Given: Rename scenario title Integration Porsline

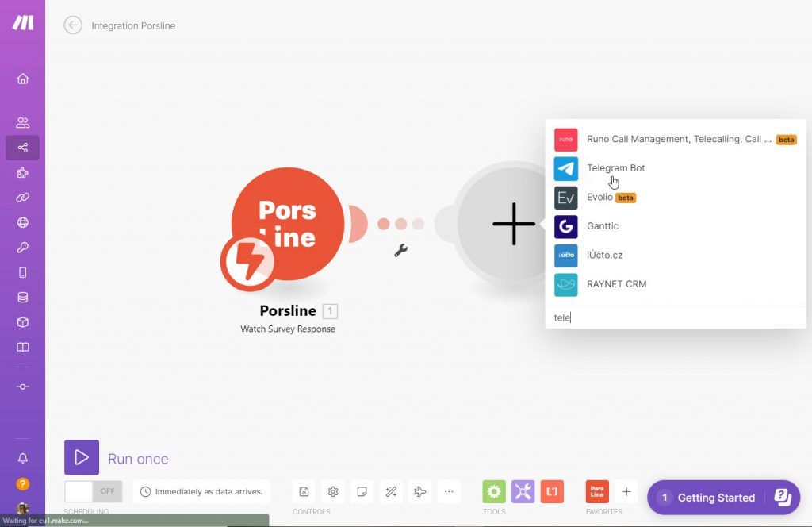Looking at the screenshot, I should point(133,25).
